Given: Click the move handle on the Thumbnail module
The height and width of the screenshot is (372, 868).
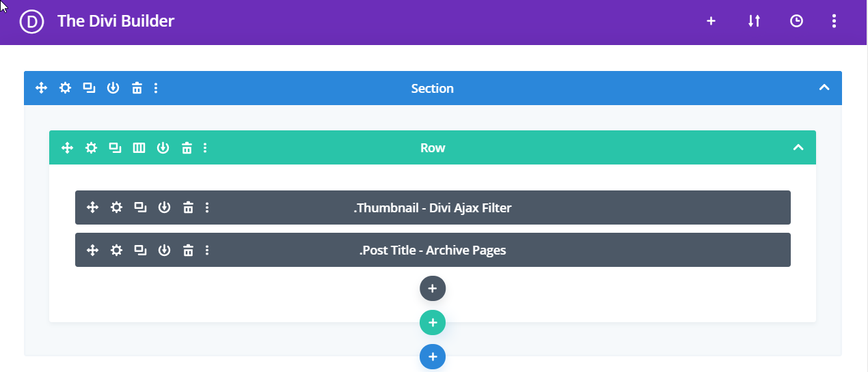Looking at the screenshot, I should [x=93, y=208].
